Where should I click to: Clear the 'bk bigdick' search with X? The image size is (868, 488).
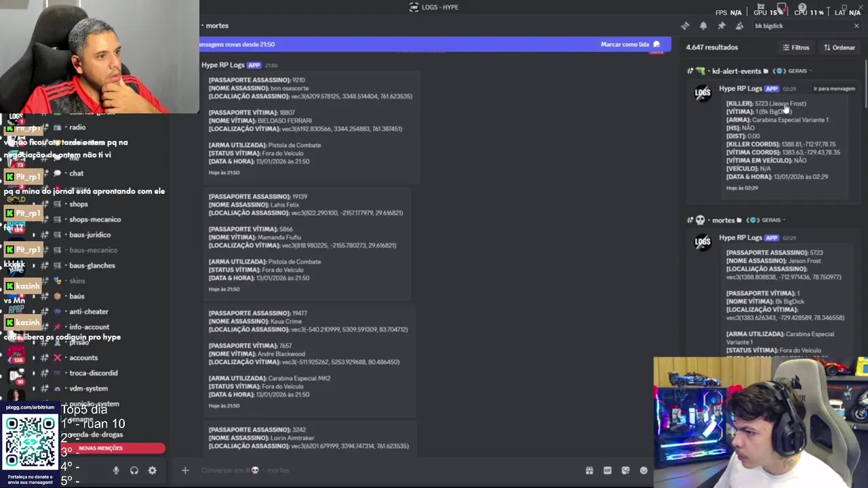point(856,26)
